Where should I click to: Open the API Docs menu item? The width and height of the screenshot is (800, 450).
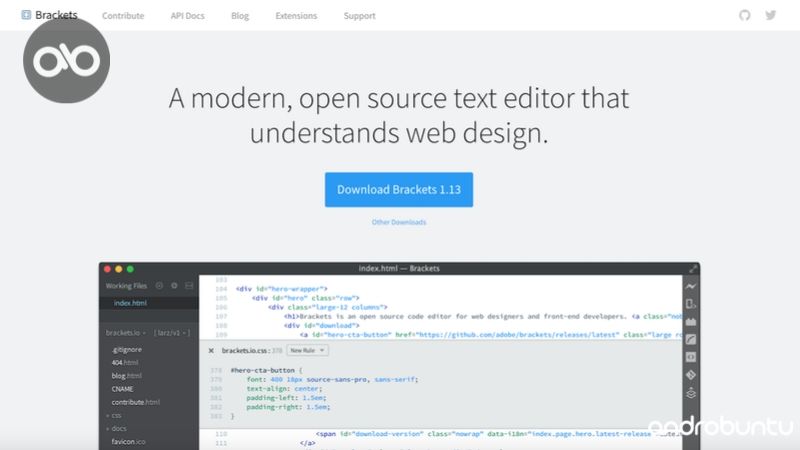click(187, 16)
